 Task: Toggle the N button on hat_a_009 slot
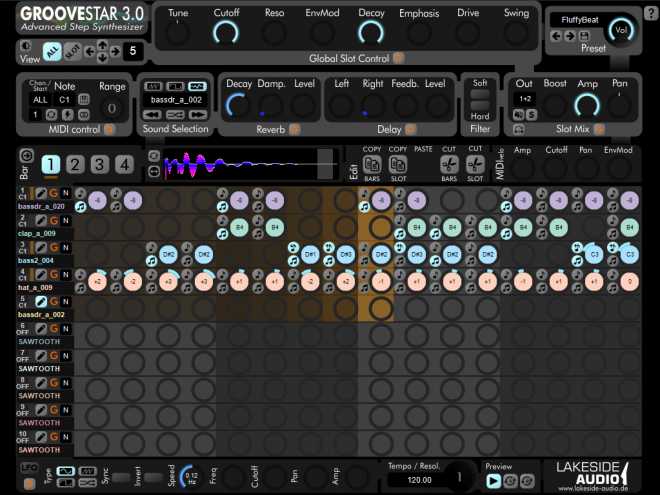tap(66, 274)
